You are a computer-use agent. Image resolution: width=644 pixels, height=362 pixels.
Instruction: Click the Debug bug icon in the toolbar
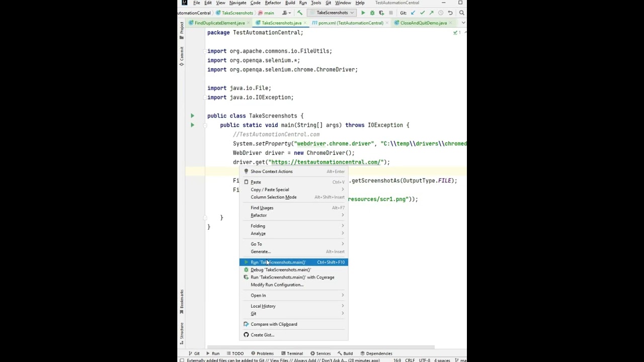pos(372,13)
